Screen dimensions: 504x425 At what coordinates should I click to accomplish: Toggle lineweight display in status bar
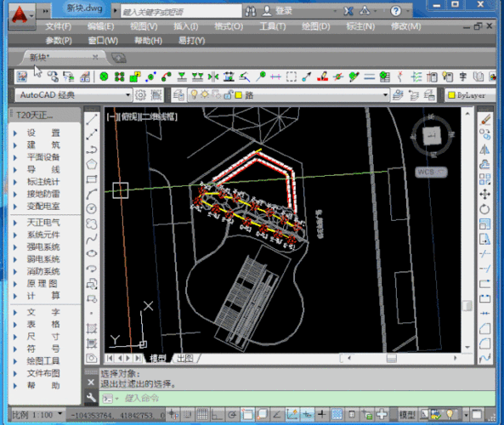click(322, 415)
